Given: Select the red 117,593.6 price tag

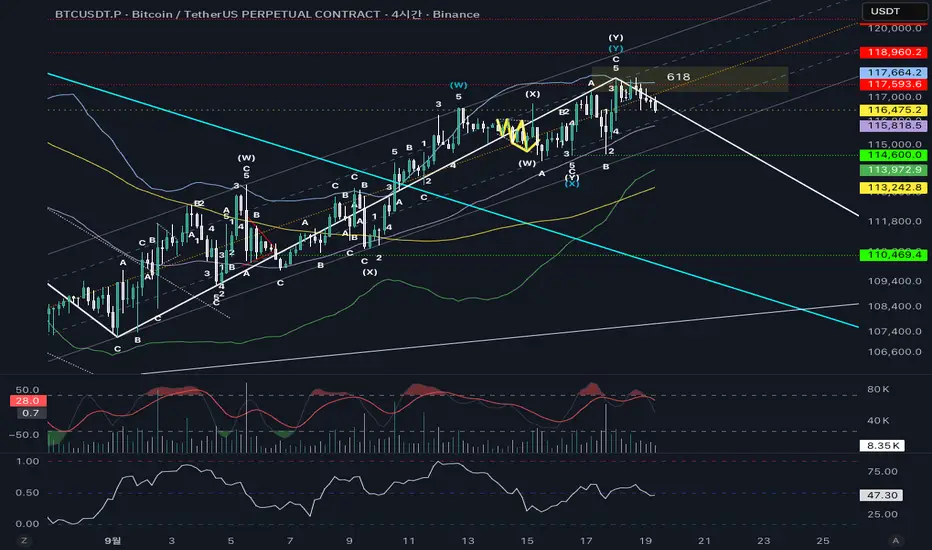Looking at the screenshot, I should click(x=894, y=84).
